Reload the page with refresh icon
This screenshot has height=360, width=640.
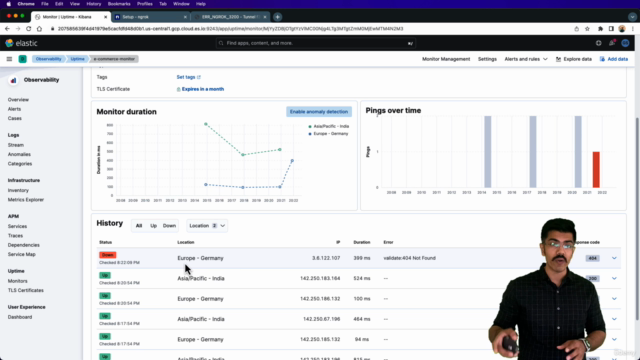pos(29,29)
